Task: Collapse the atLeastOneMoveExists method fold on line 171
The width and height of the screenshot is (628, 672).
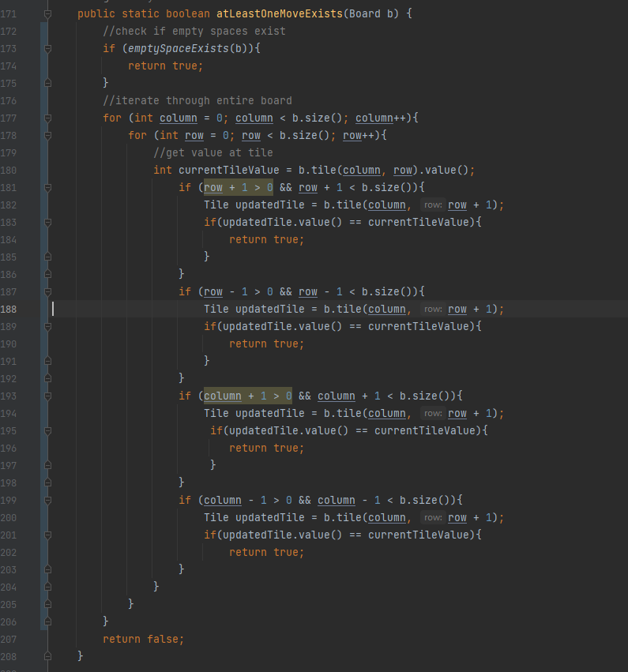Action: tap(48, 14)
